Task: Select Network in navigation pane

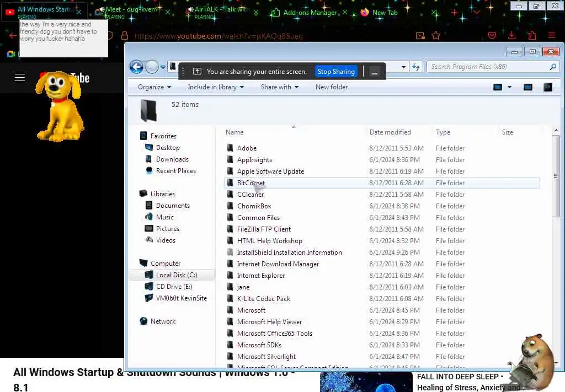Action: point(163,321)
